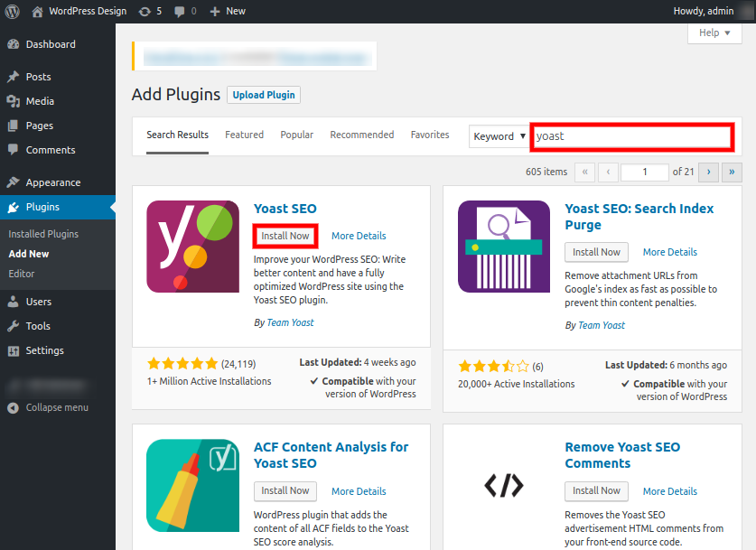
Task: Click the current page number field
Action: click(645, 172)
